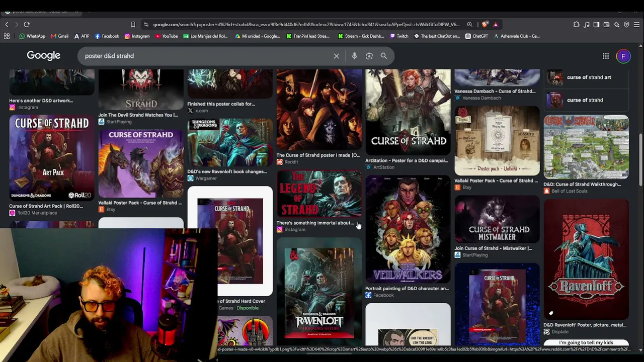Open the Vallaki wooden board poster pack image
Screen dimensions: 644x362
click(497, 140)
